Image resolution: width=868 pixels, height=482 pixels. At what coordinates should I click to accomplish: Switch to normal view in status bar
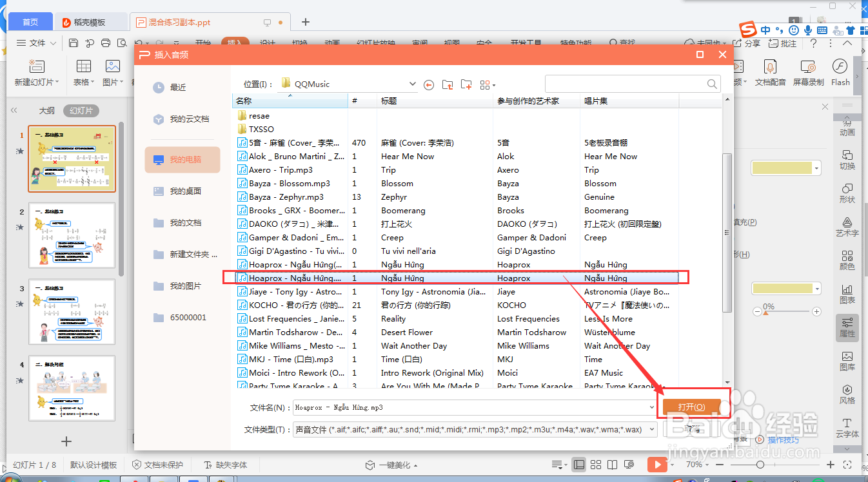(x=579, y=465)
